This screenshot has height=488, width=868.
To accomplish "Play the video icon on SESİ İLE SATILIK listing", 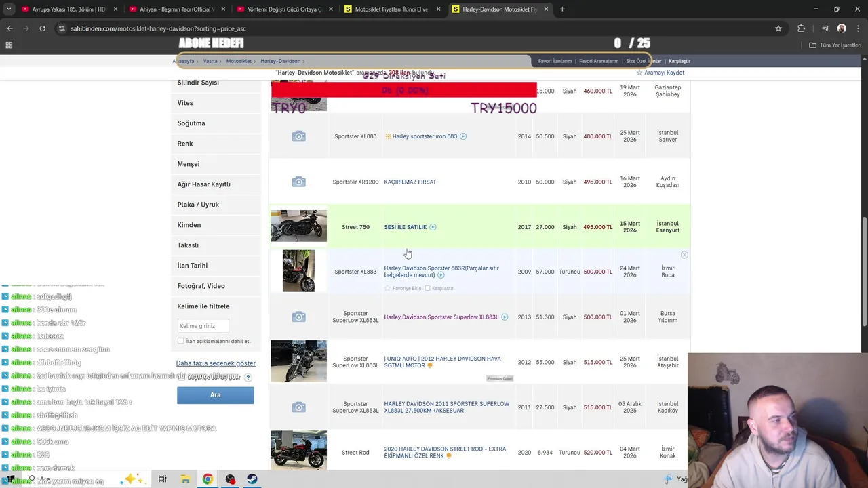I will click(x=433, y=227).
